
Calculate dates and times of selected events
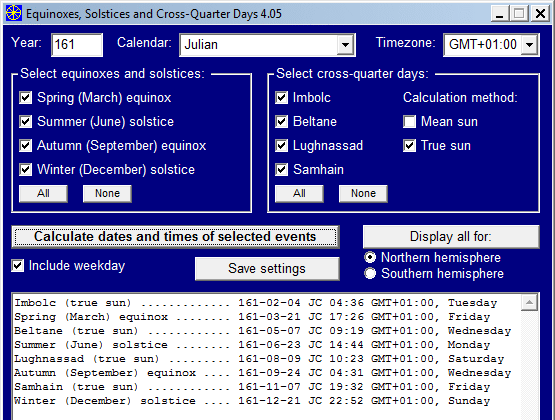(175, 237)
